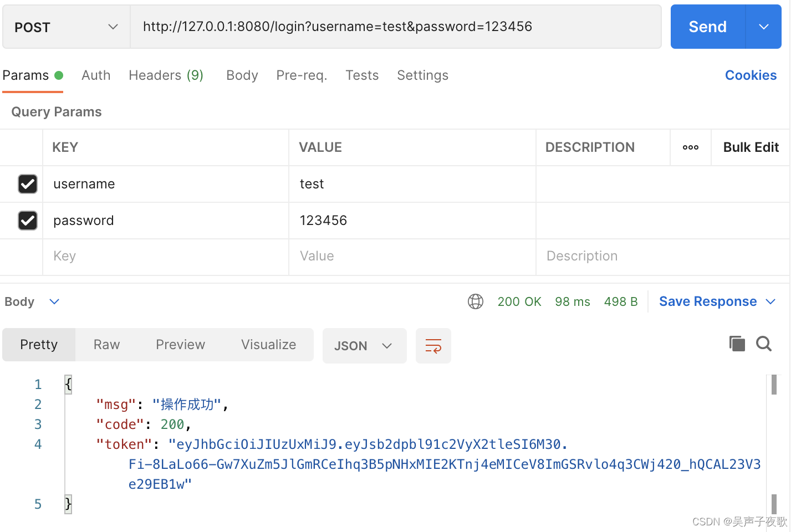Click the 98 ms response time

pyautogui.click(x=573, y=301)
